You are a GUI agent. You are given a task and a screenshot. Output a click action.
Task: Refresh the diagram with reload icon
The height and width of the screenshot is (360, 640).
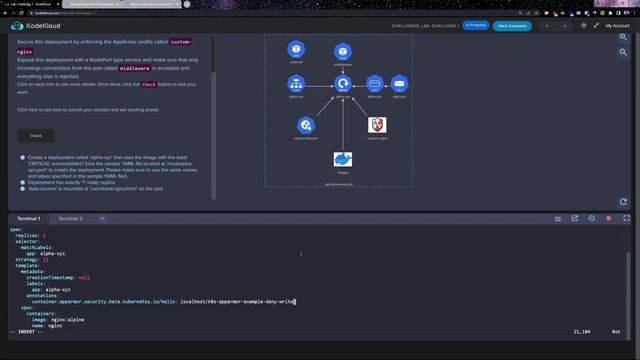click(623, 202)
